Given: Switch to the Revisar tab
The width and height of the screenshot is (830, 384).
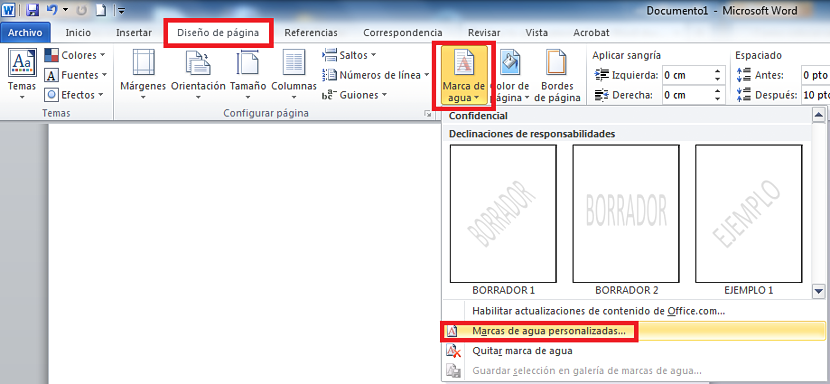Looking at the screenshot, I should tap(484, 33).
